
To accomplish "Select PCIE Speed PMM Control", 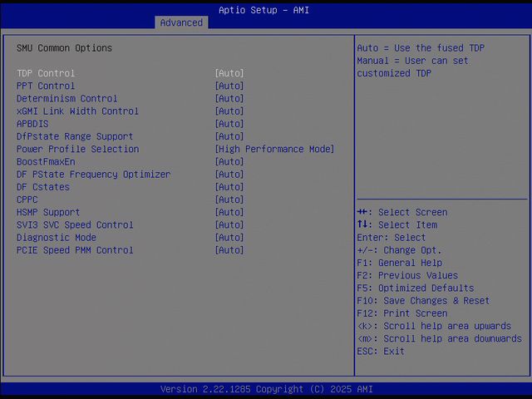I will tap(75, 250).
